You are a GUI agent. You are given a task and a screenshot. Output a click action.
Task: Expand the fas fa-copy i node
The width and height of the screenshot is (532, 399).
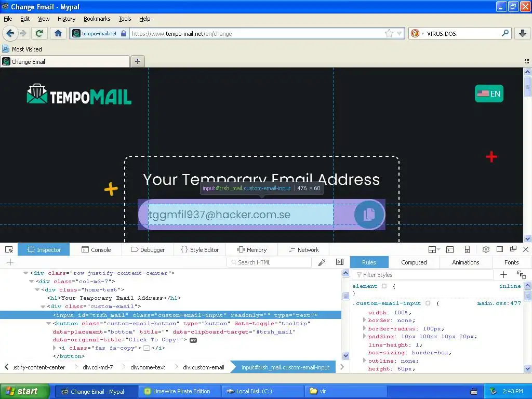coord(54,348)
